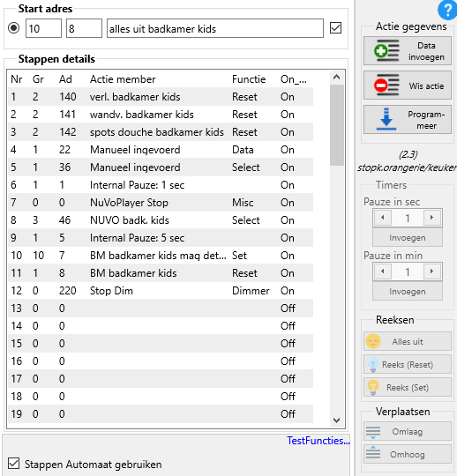The height and width of the screenshot is (476, 457).
Task: Click the Start adres field containing 8
Action: coord(84,28)
